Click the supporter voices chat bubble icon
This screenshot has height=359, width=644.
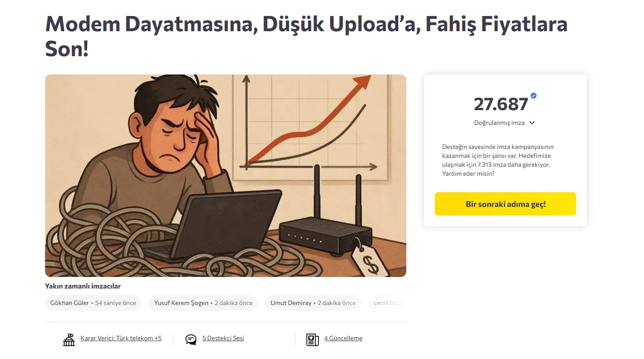191,340
